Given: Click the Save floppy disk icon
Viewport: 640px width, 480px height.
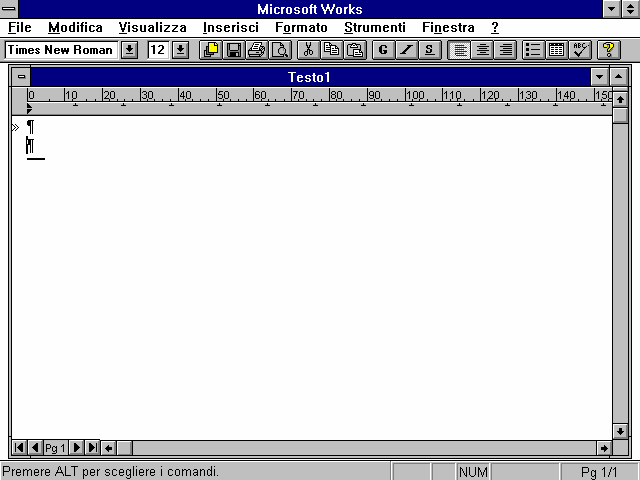Looking at the screenshot, I should click(x=234, y=50).
